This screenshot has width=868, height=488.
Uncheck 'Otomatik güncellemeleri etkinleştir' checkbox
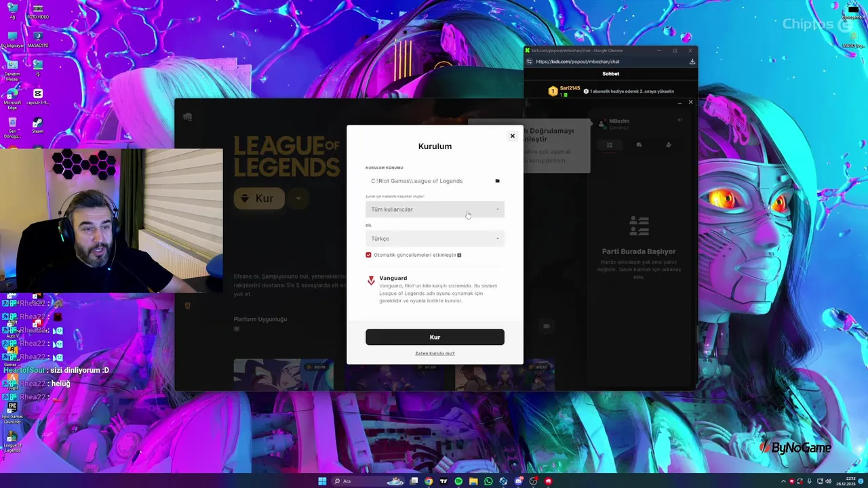coord(368,255)
